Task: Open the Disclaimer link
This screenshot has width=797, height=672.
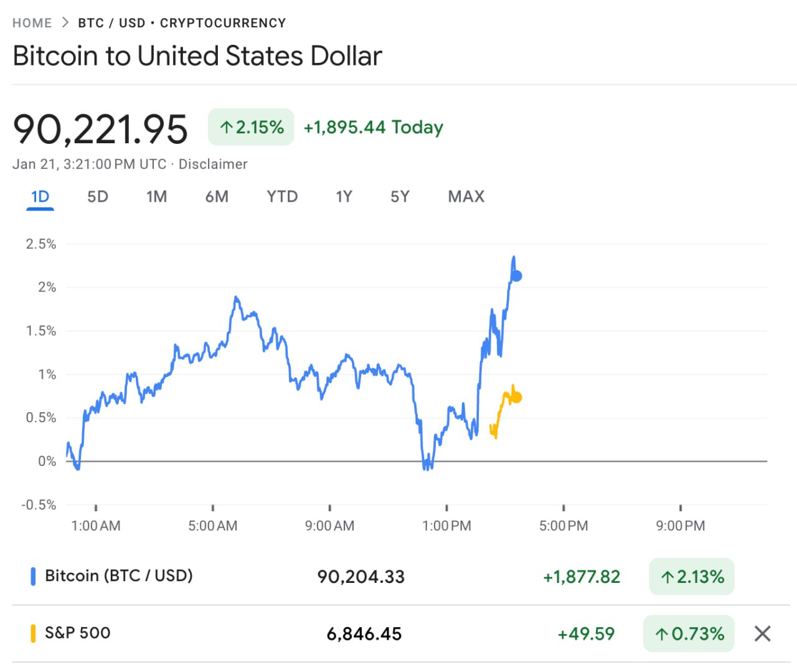Action: tap(213, 164)
